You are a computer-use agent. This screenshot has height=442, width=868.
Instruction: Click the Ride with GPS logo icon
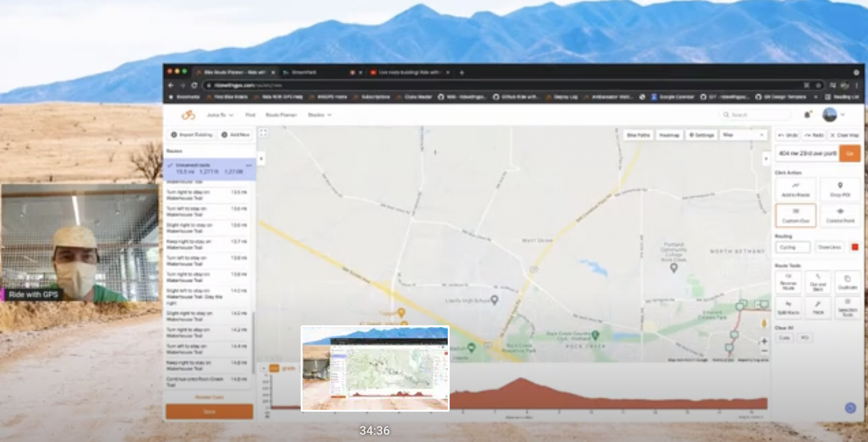tap(188, 115)
